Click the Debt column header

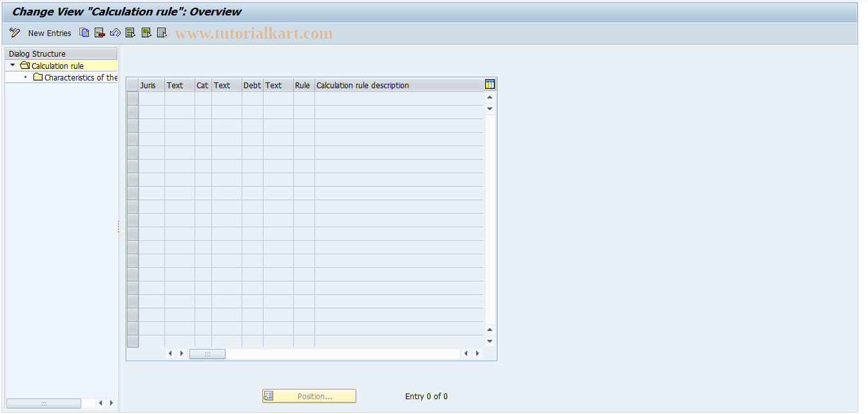click(x=253, y=85)
